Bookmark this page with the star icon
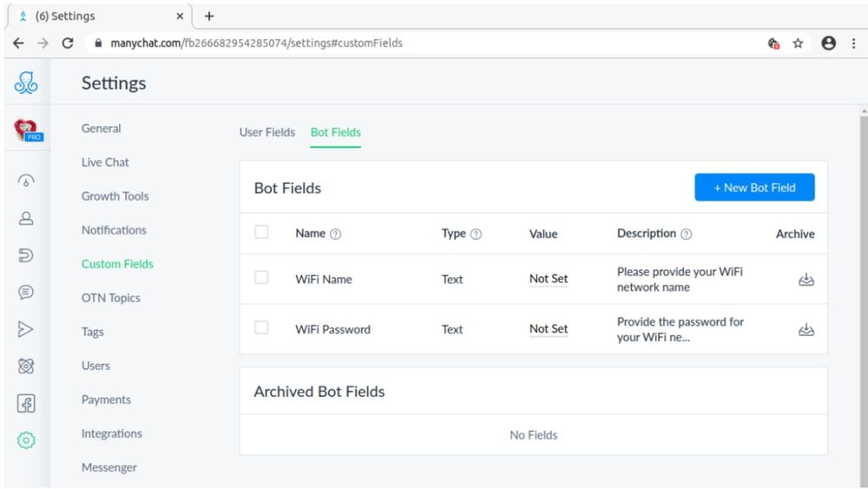 [x=798, y=43]
